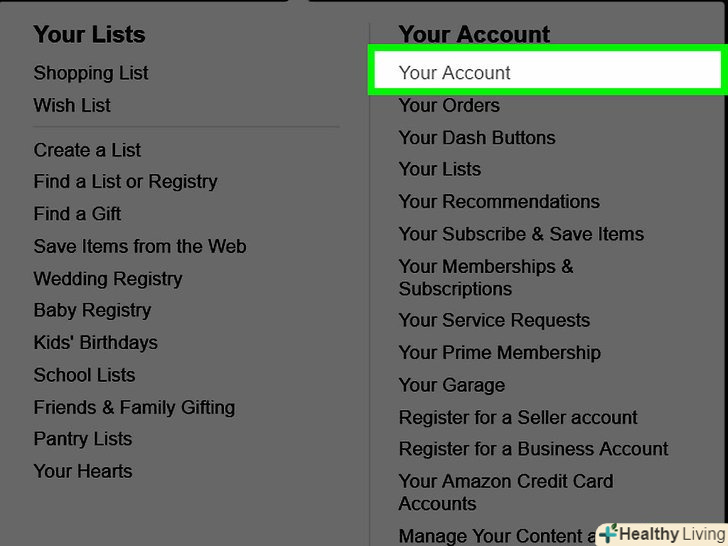This screenshot has height=546, width=728.
Task: View Your Recommendations
Action: point(499,201)
